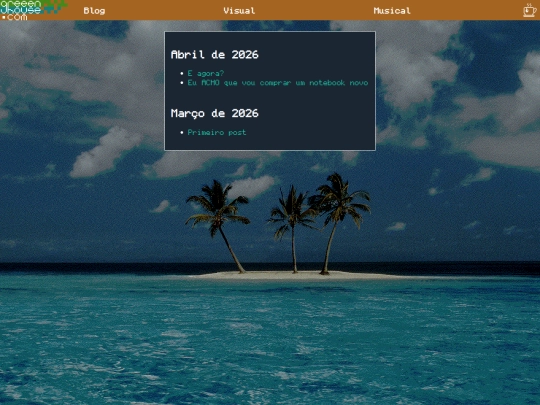The height and width of the screenshot is (405, 540).
Task: Go to the Musical section
Action: tap(392, 11)
